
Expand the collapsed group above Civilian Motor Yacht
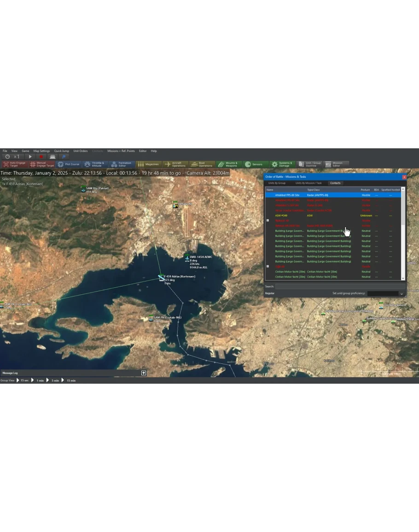pyautogui.click(x=268, y=267)
